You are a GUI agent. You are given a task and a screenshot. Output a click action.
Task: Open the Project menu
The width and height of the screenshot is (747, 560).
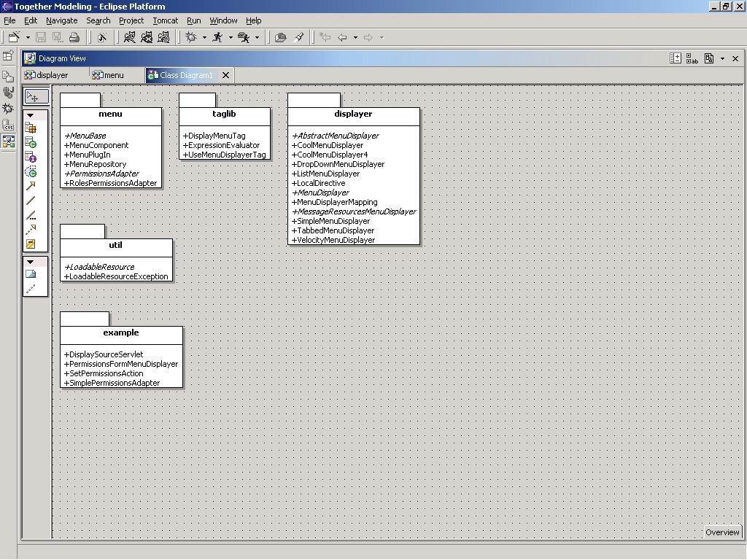131,20
